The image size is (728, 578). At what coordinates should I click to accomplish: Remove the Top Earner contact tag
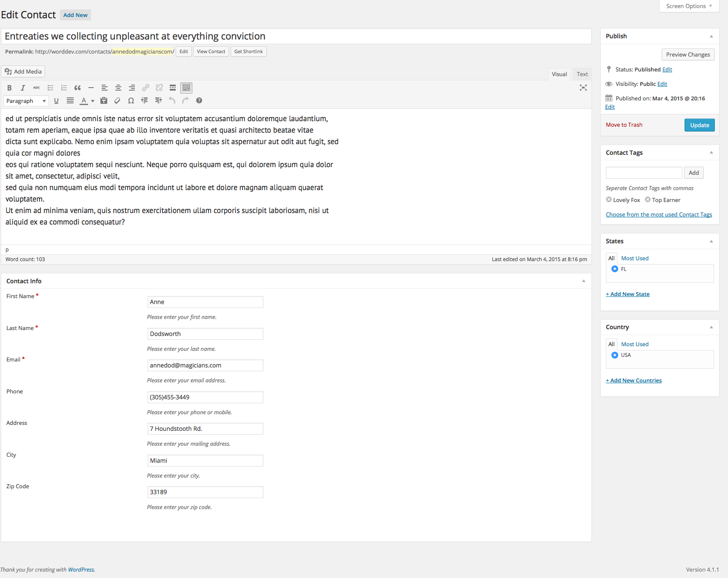pos(648,199)
